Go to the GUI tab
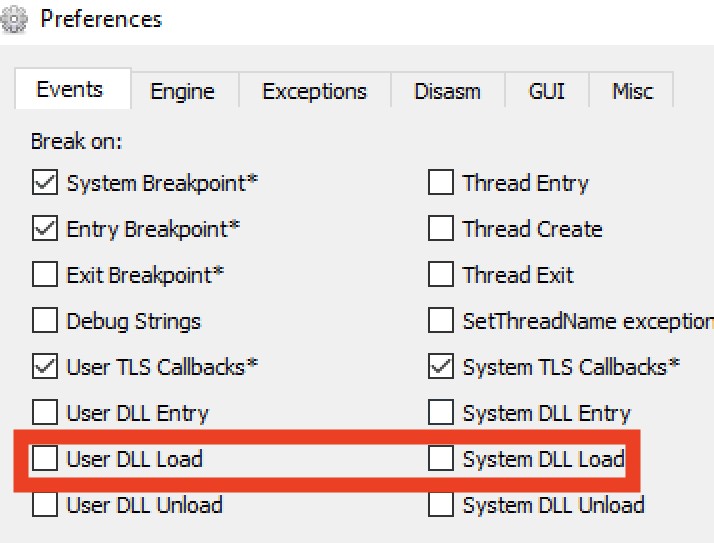 tap(546, 91)
